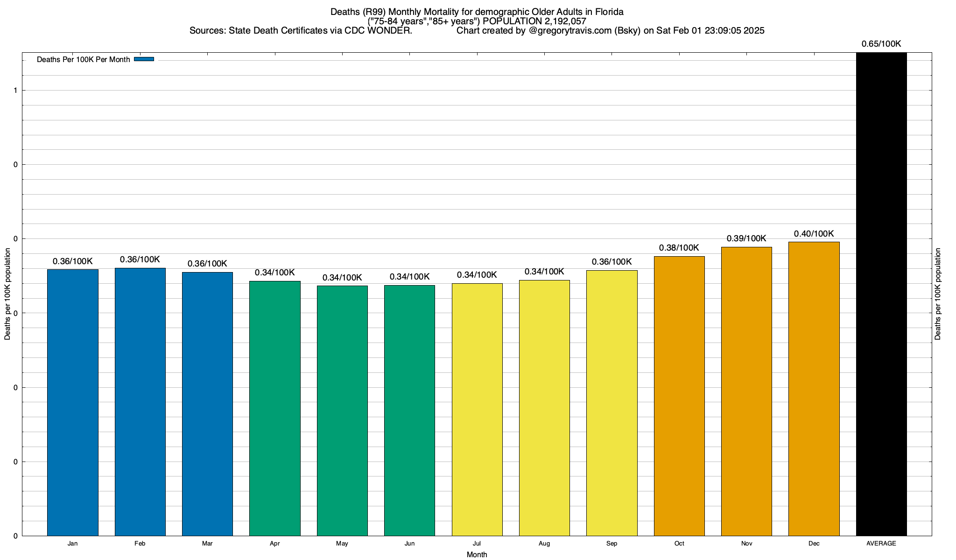This screenshot has height=560, width=956.
Task: Click the Oct axis label
Action: tap(679, 544)
